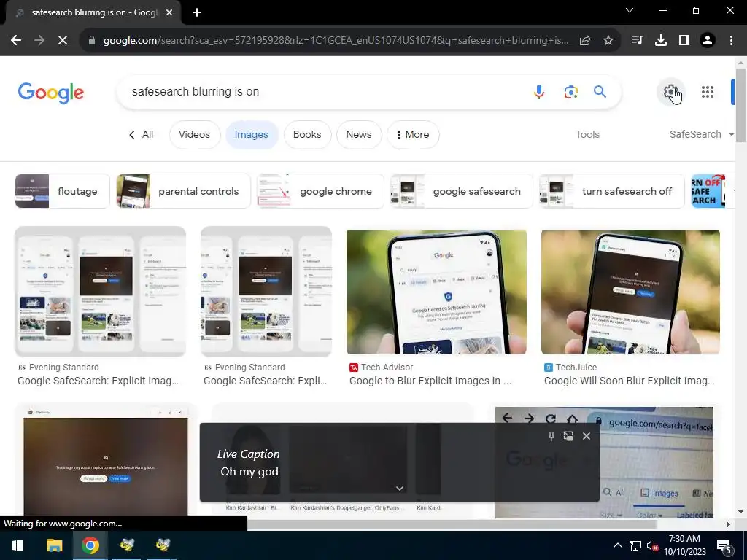Move Live Caption back to the tab
747x560 pixels.
568,436
